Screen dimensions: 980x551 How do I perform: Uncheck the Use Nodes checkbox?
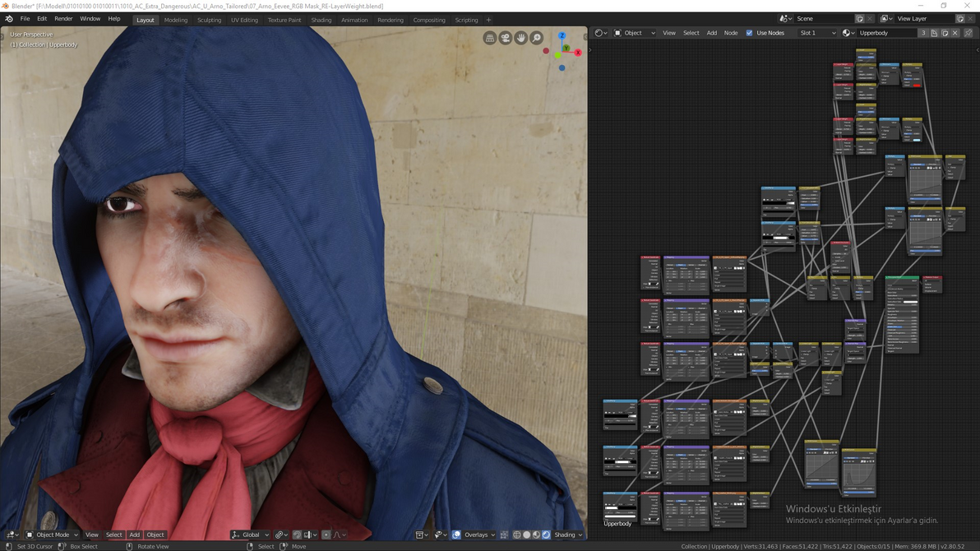749,33
